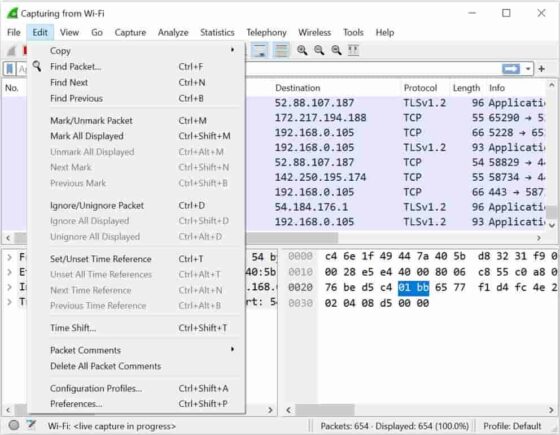Choose Find Next menu entry
Screen dimensions: 560x435
tap(136, 82)
